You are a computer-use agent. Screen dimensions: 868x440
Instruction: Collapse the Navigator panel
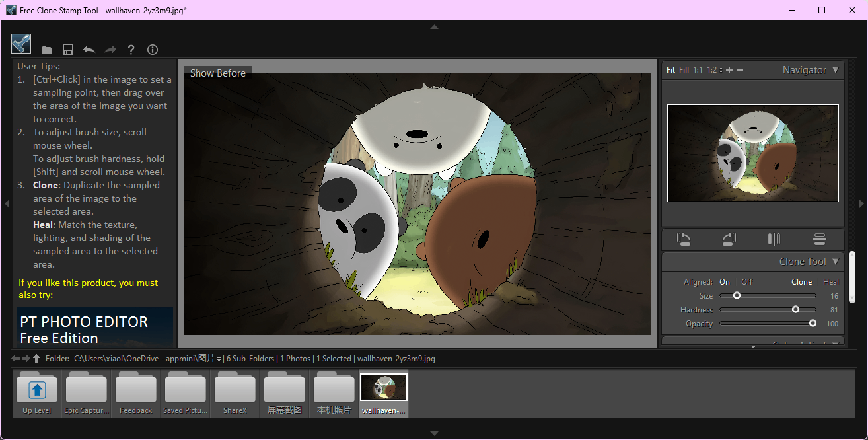pyautogui.click(x=836, y=70)
